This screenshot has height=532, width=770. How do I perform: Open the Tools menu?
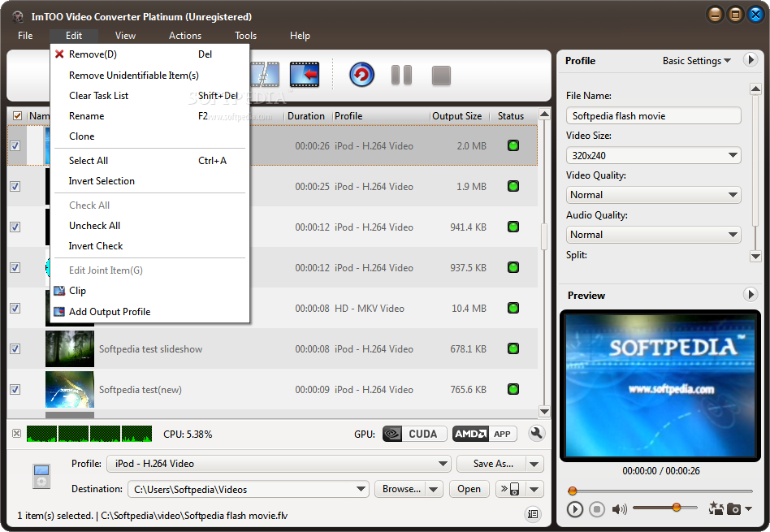245,36
